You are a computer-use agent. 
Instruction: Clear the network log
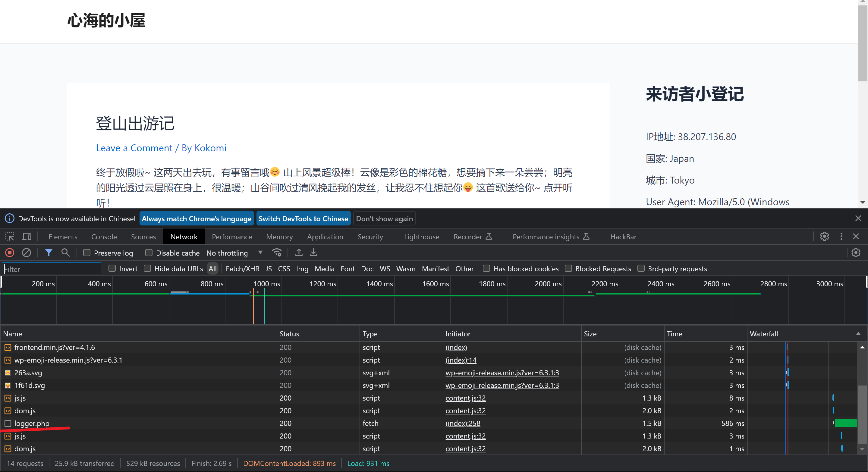click(26, 253)
